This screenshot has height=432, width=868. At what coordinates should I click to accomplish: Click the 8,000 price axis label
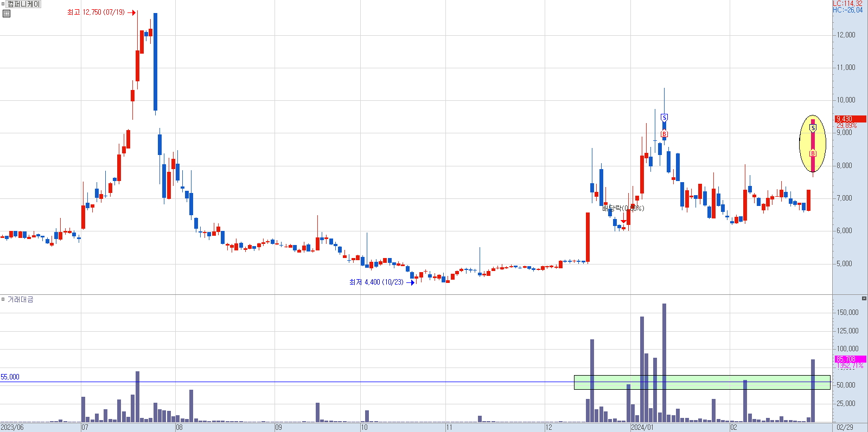click(x=844, y=165)
